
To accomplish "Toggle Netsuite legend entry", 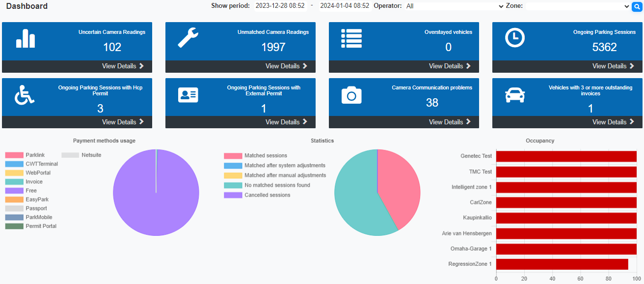I will pos(81,155).
